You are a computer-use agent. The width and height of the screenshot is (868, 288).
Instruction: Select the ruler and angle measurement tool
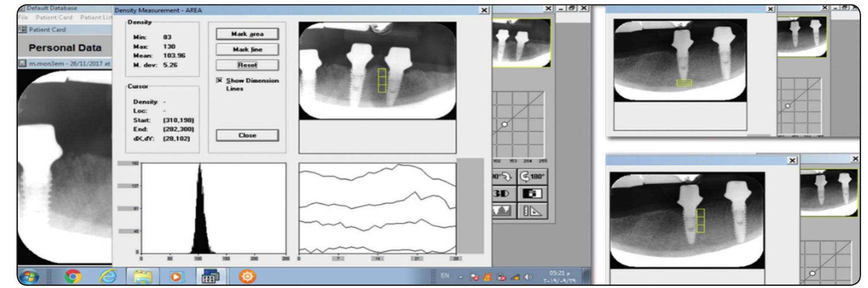point(532,211)
